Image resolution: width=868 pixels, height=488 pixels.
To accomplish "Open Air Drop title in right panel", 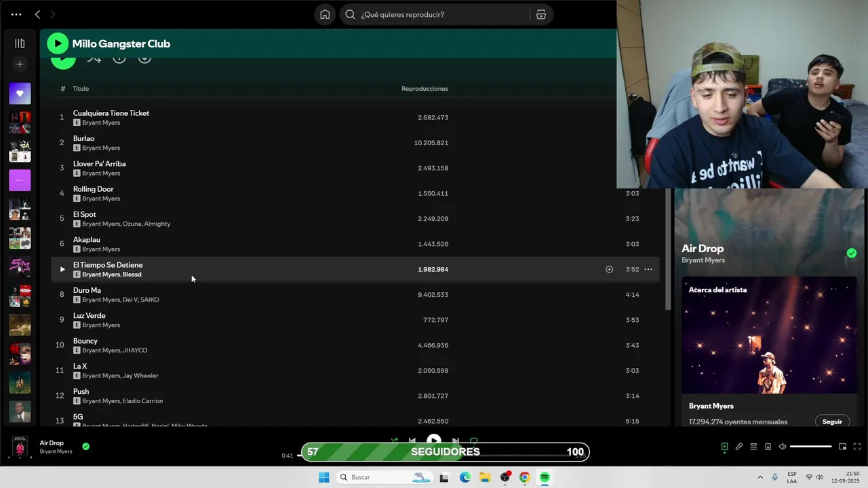I will tap(703, 249).
